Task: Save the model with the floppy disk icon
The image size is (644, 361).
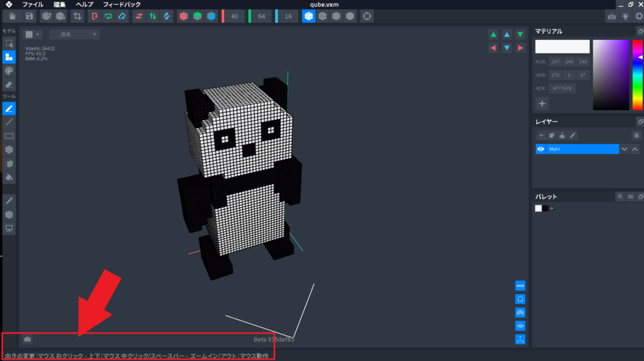Action: point(29,16)
